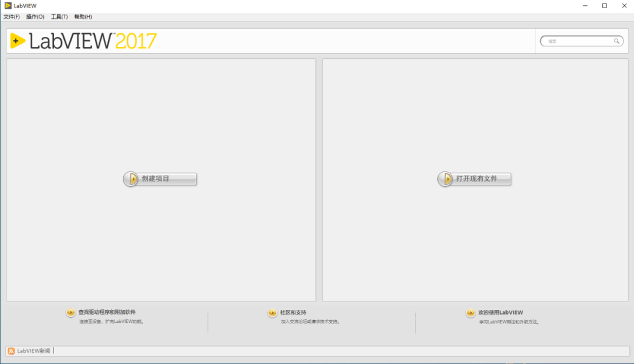The height and width of the screenshot is (364, 634).
Task: Open the 操作(O) menu
Action: tap(35, 16)
